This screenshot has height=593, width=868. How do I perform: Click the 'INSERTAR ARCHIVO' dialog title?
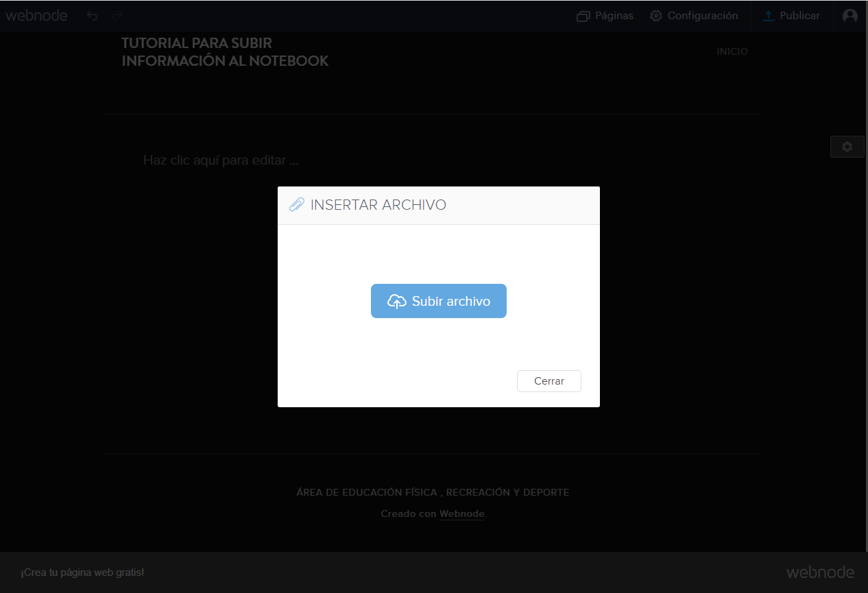pyautogui.click(x=378, y=205)
